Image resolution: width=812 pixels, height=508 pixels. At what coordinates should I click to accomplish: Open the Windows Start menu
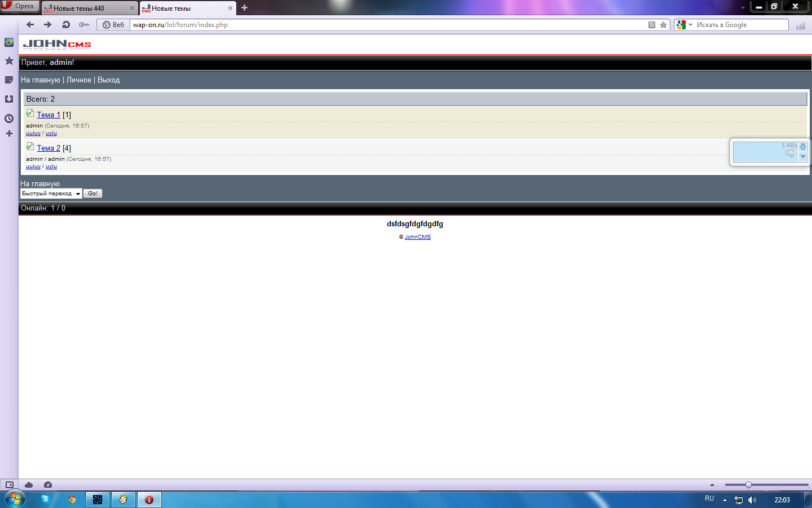click(15, 500)
